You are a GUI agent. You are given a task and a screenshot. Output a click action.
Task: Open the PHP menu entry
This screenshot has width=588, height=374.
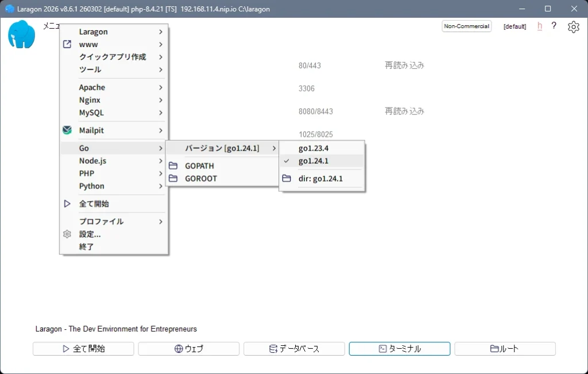pyautogui.click(x=113, y=173)
